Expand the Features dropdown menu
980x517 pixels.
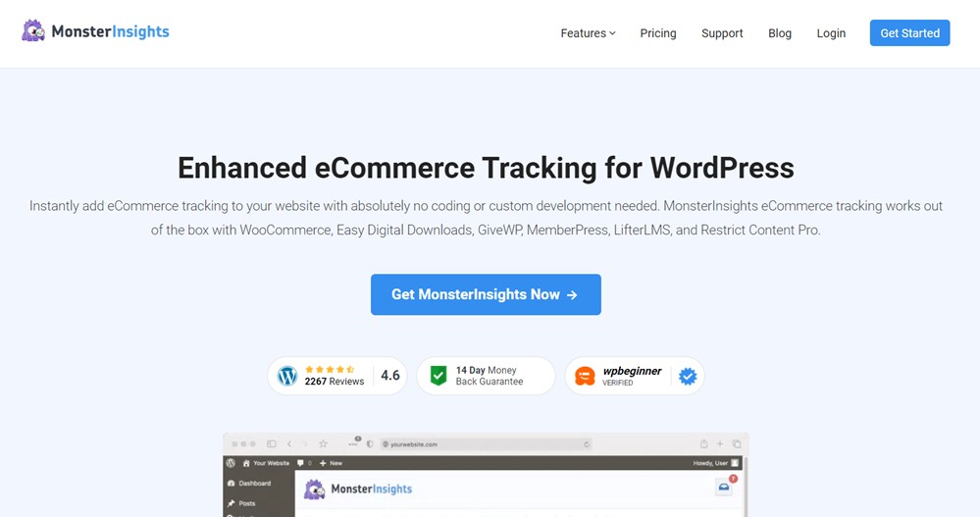point(588,33)
